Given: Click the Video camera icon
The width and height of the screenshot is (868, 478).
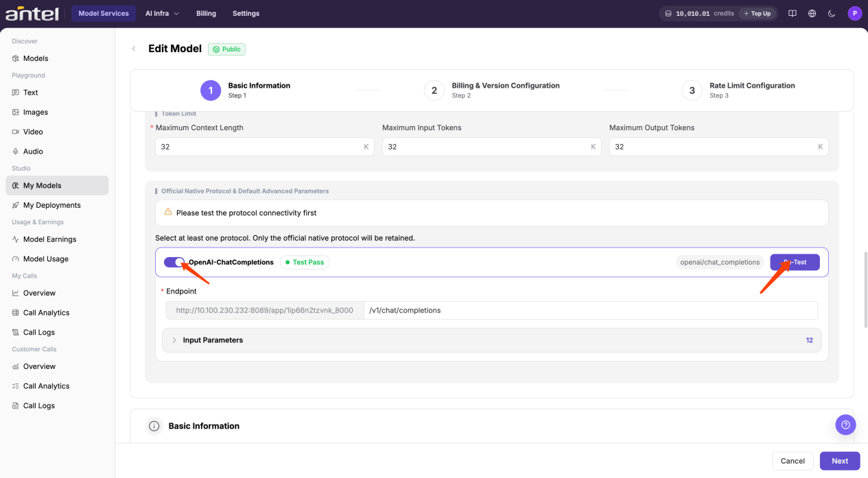Looking at the screenshot, I should tap(16, 132).
